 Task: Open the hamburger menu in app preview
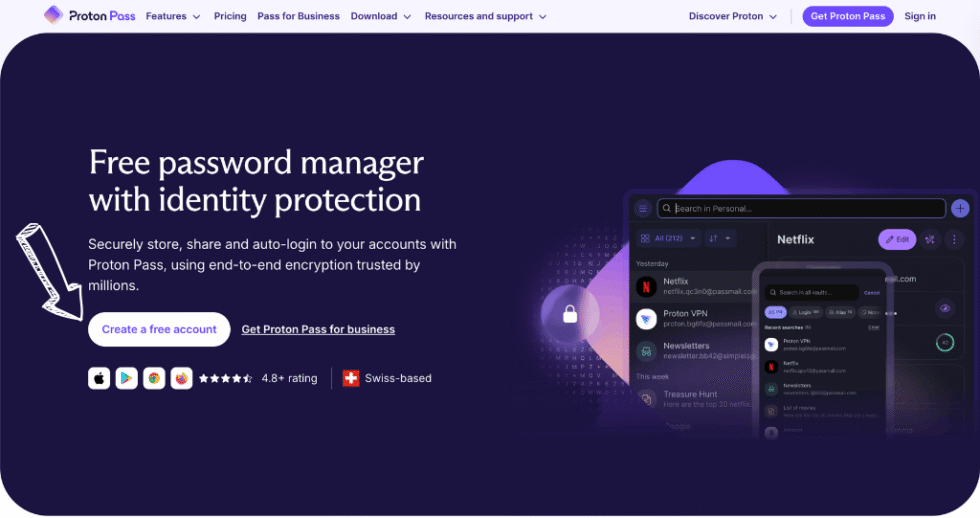643,209
